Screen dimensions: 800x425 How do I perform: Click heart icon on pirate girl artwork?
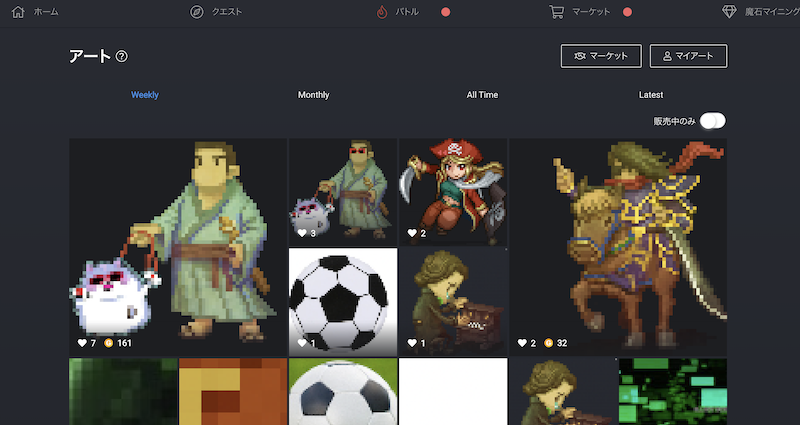(412, 233)
